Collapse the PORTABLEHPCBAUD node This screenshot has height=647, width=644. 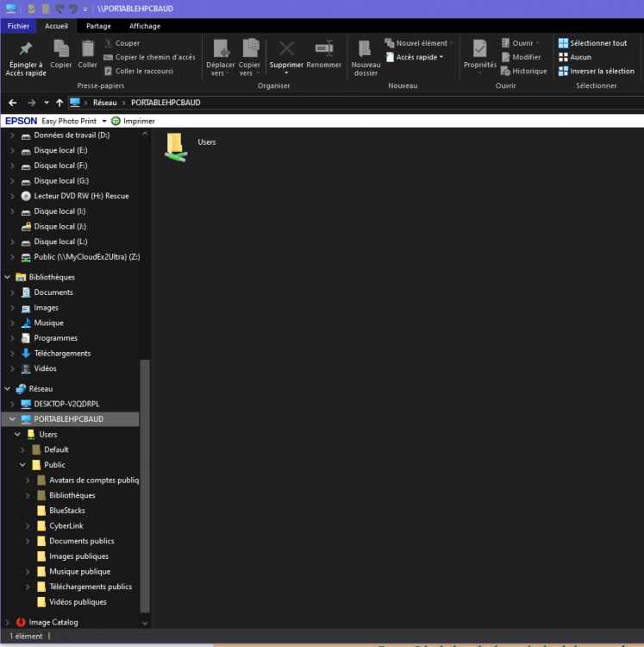point(12,419)
